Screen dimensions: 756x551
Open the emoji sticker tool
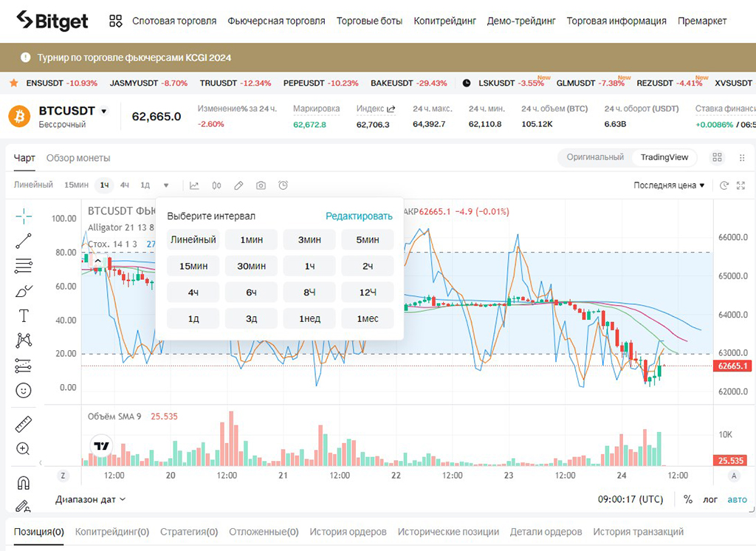24,390
